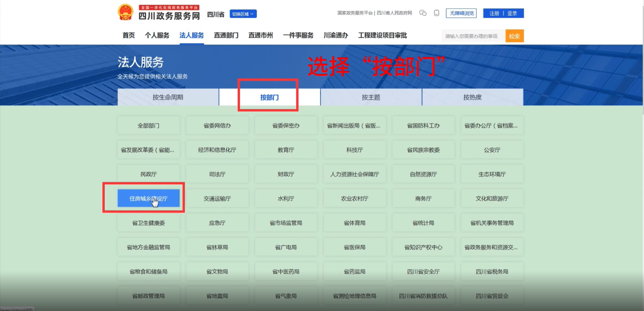Viewport: 644px width, 311px height.
Task: Switch to 按主题 tab
Action: click(371, 97)
